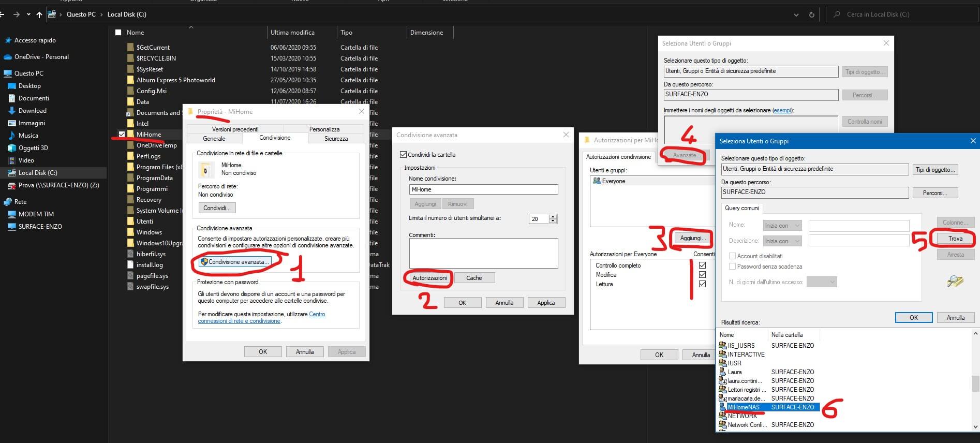
Task: Expand address bar history dropdown arrow
Action: 796,14
